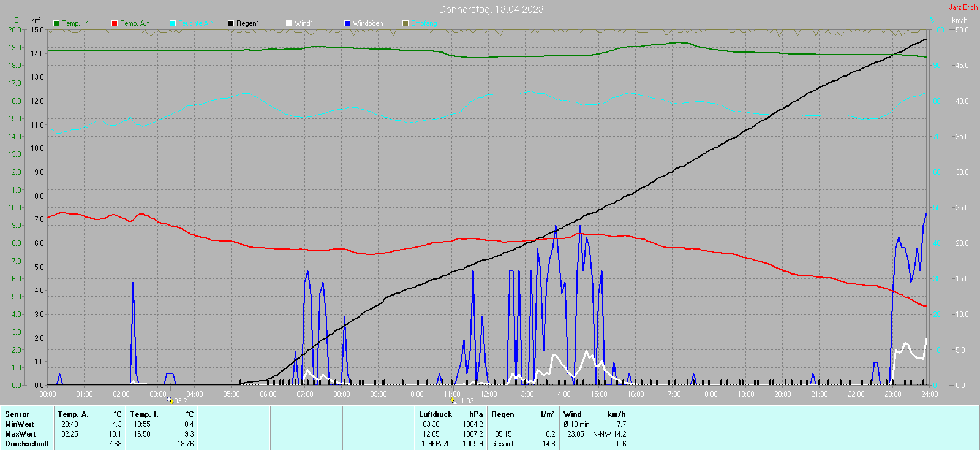Viewport: 980px width, 450px height.
Task: Click the blue Windböen legend square
Action: [x=347, y=23]
